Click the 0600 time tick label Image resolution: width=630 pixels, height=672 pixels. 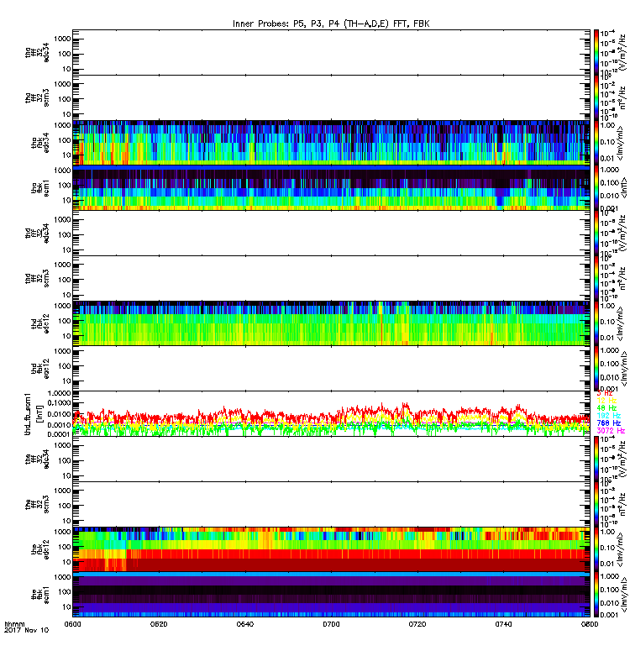[x=72, y=624]
